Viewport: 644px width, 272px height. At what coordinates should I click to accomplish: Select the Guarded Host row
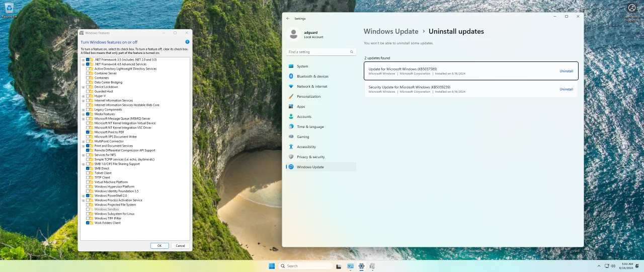coord(104,92)
